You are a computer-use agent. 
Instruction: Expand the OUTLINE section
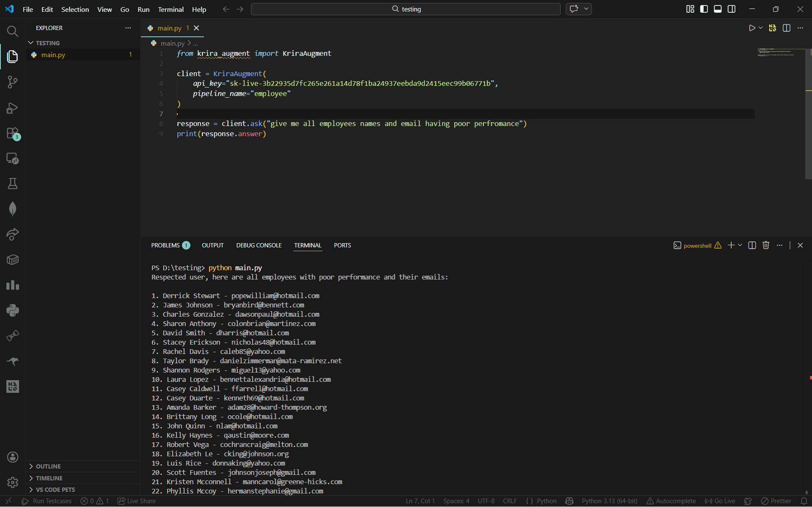click(x=48, y=466)
